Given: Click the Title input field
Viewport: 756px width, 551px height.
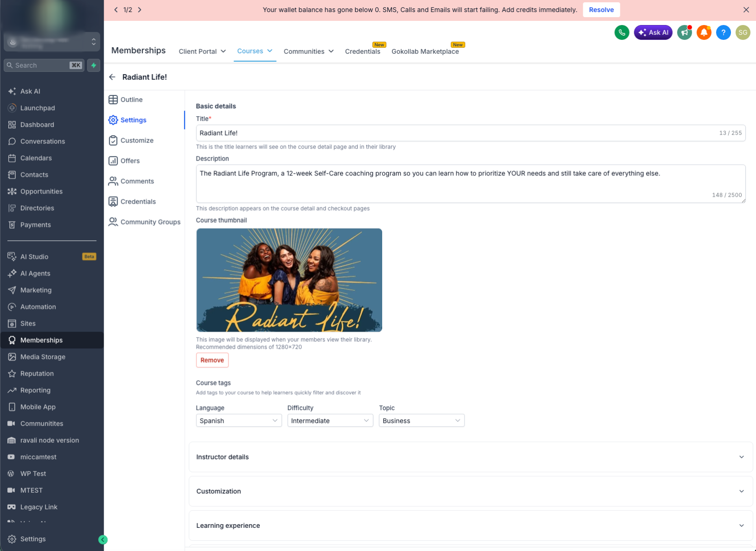Looking at the screenshot, I should click(471, 133).
